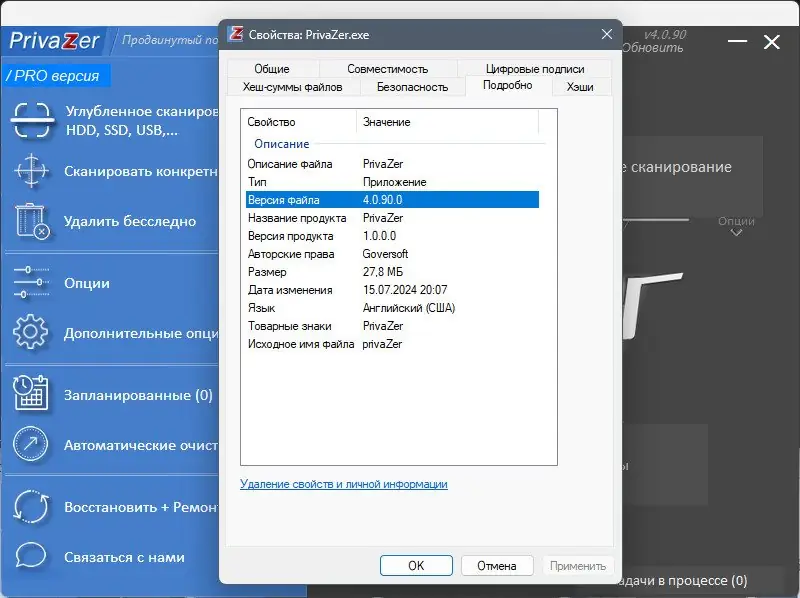Switch to the Совместимость tab
The width and height of the screenshot is (800, 598).
(x=388, y=69)
